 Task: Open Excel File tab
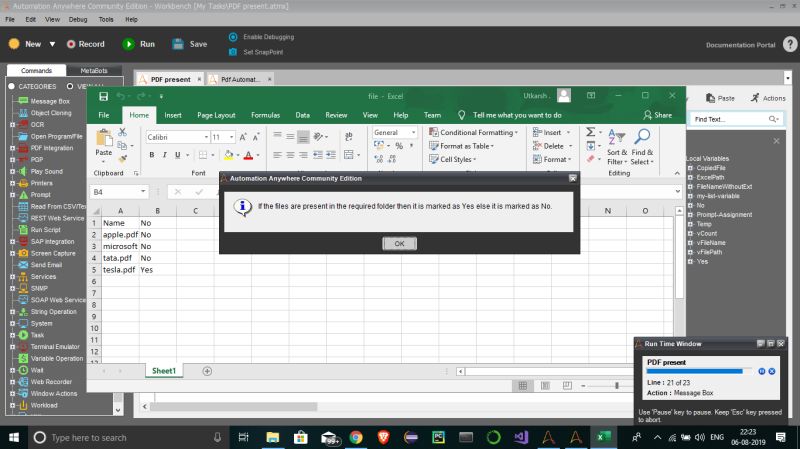[104, 115]
